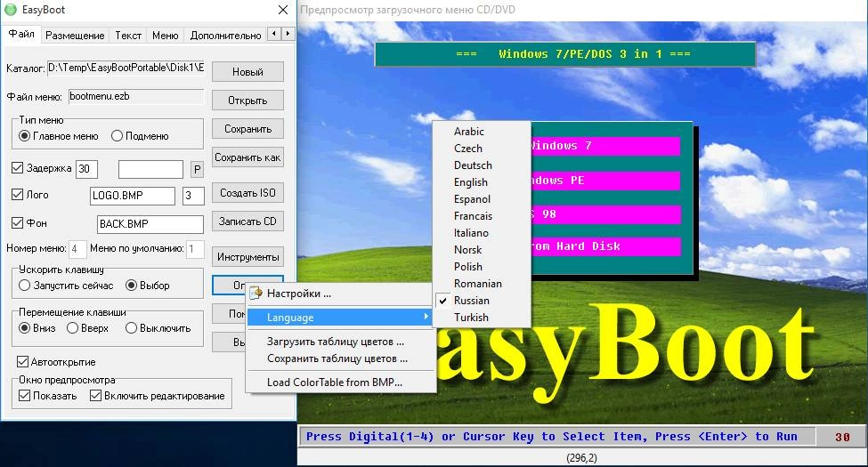Switch to the Размещение tab

coord(75,36)
